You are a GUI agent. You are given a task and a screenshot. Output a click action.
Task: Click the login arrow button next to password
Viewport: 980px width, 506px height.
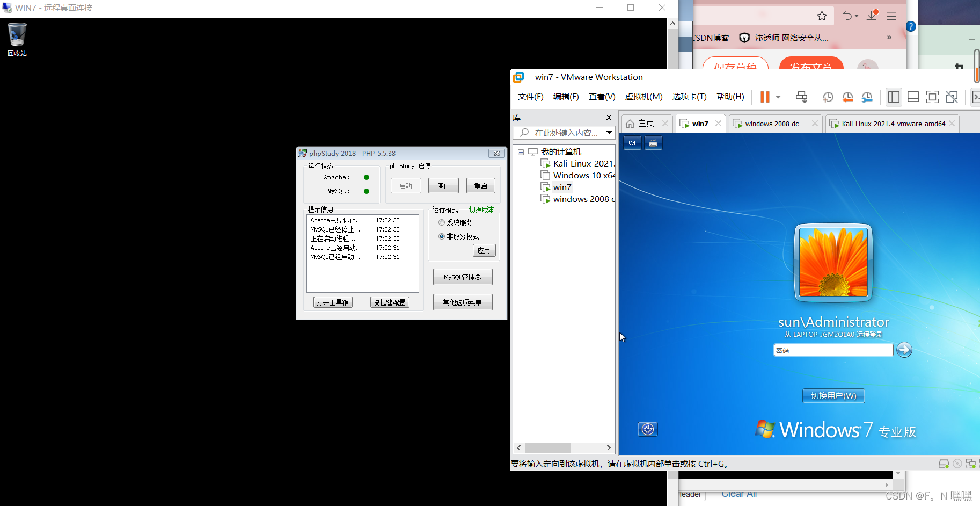click(x=904, y=350)
